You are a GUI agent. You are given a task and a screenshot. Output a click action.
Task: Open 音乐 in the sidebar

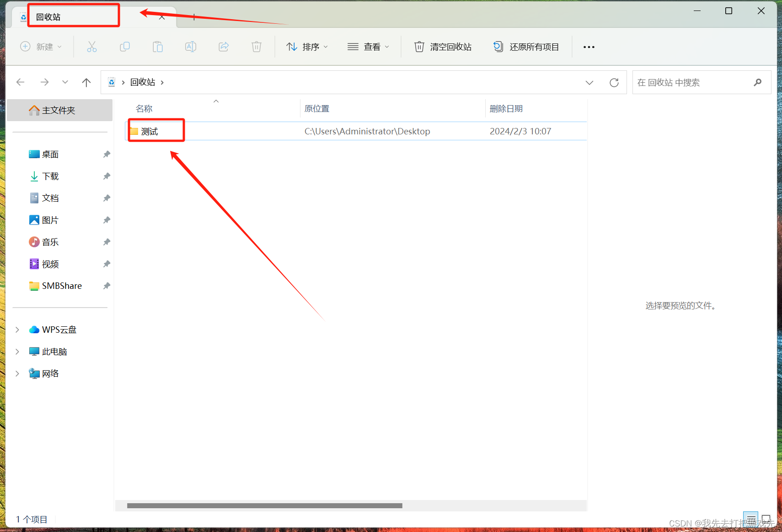coord(50,242)
